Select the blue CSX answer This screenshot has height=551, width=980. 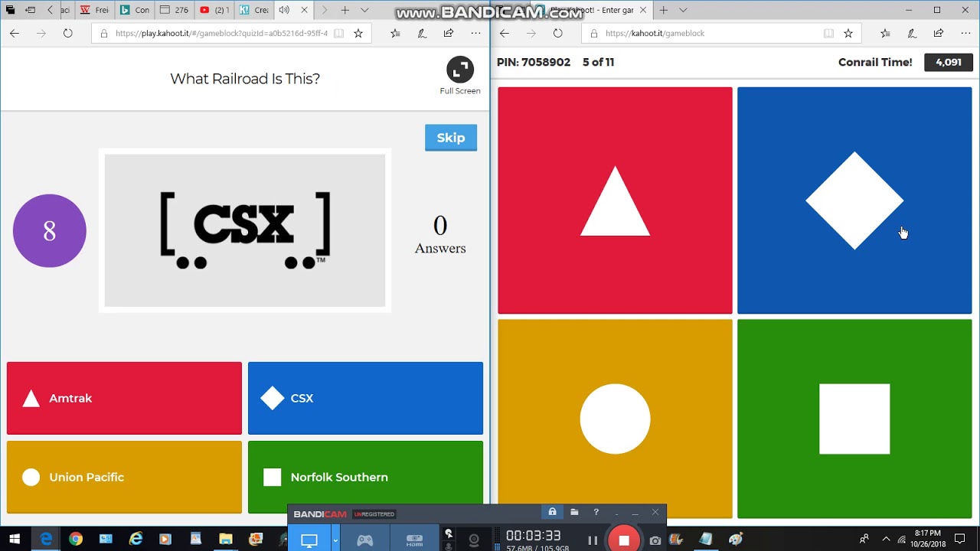click(x=365, y=398)
